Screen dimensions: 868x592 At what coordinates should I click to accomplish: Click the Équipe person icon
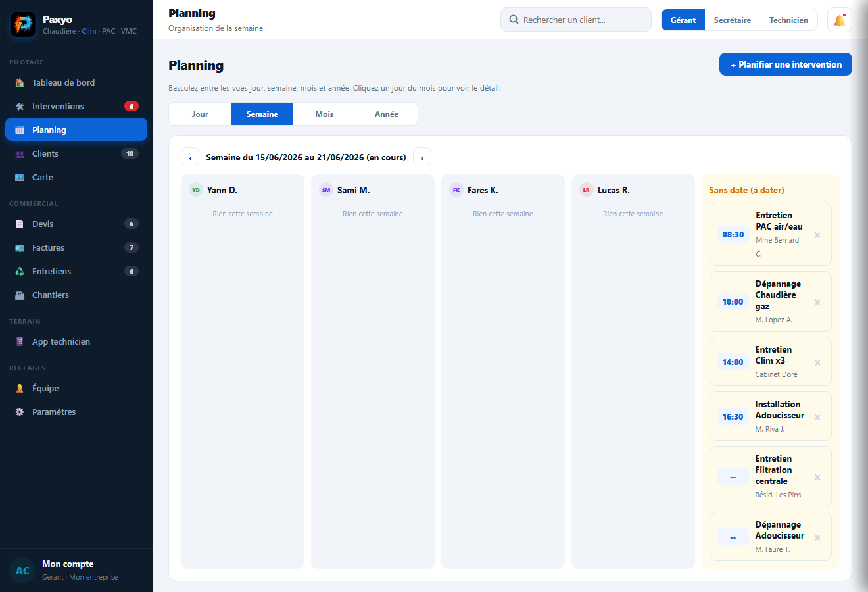20,388
